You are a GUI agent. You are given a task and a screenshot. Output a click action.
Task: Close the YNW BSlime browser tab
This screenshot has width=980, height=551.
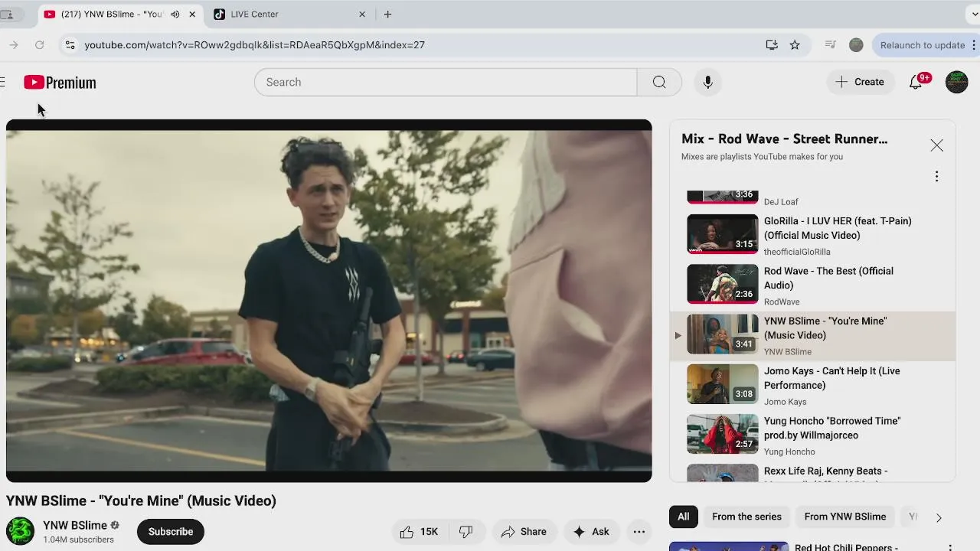tap(192, 14)
